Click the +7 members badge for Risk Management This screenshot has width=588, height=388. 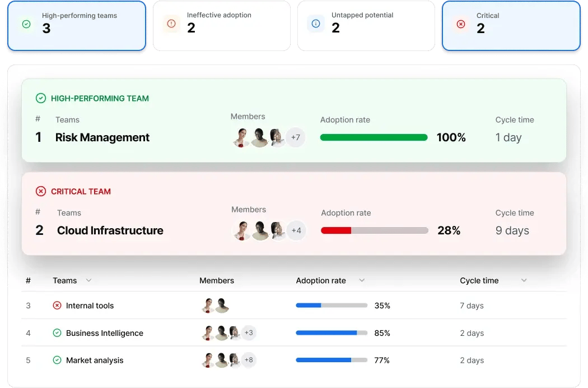coord(296,137)
